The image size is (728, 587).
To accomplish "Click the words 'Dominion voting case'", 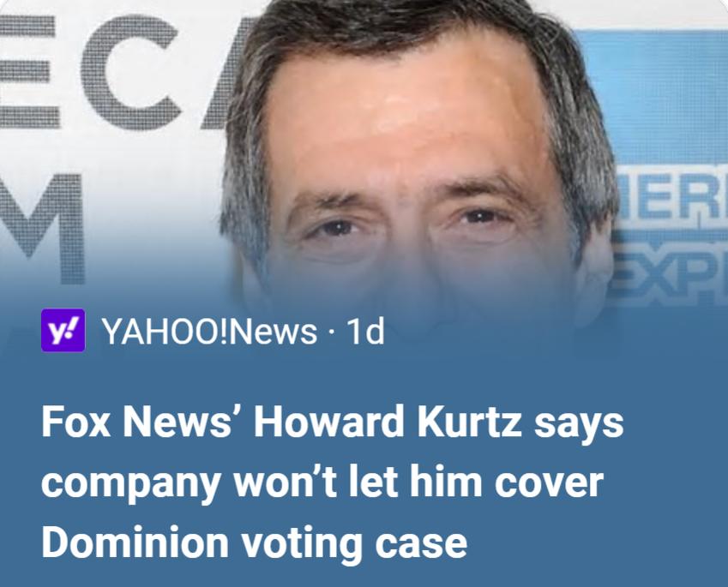I will click(x=254, y=542).
